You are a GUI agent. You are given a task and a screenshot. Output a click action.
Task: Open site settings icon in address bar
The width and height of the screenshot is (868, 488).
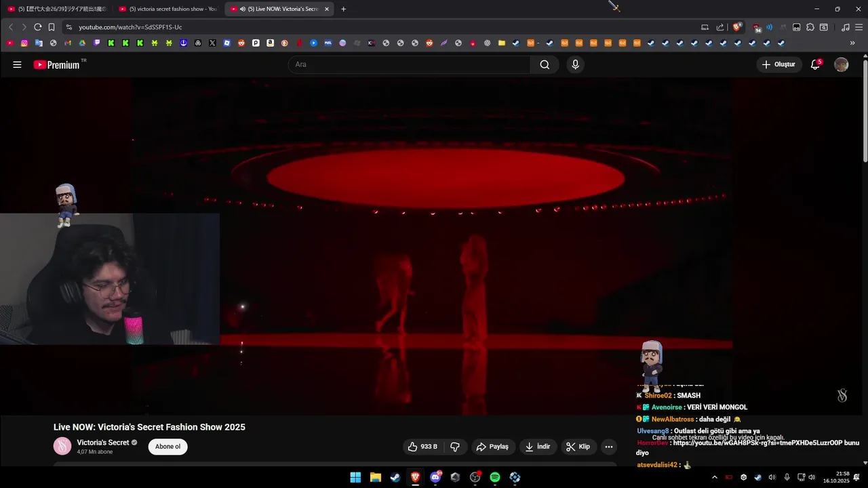[68, 27]
